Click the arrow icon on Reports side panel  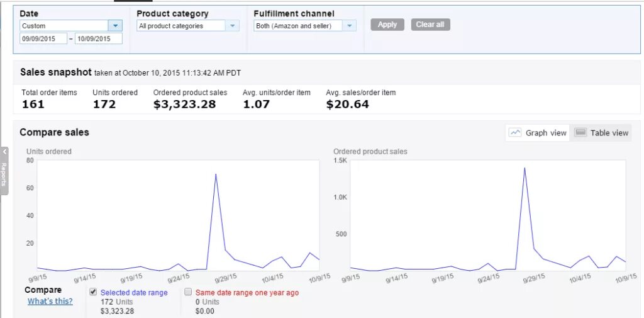click(x=4, y=152)
